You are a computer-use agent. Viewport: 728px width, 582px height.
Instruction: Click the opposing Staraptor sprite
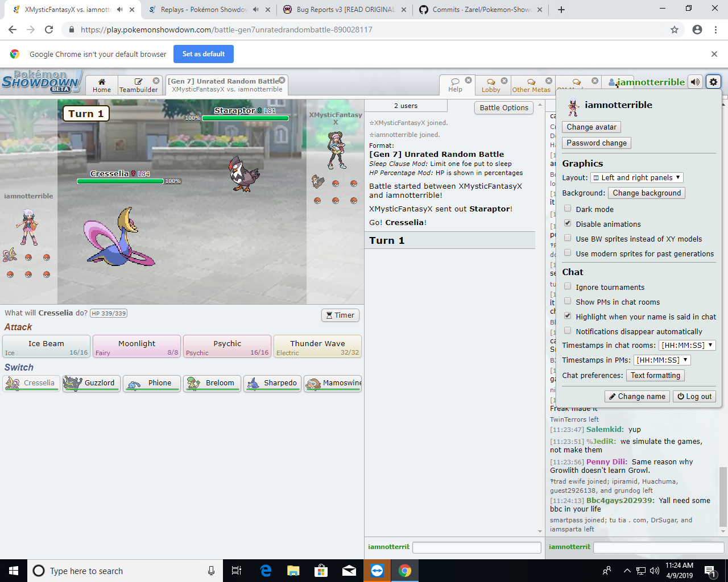(x=245, y=173)
